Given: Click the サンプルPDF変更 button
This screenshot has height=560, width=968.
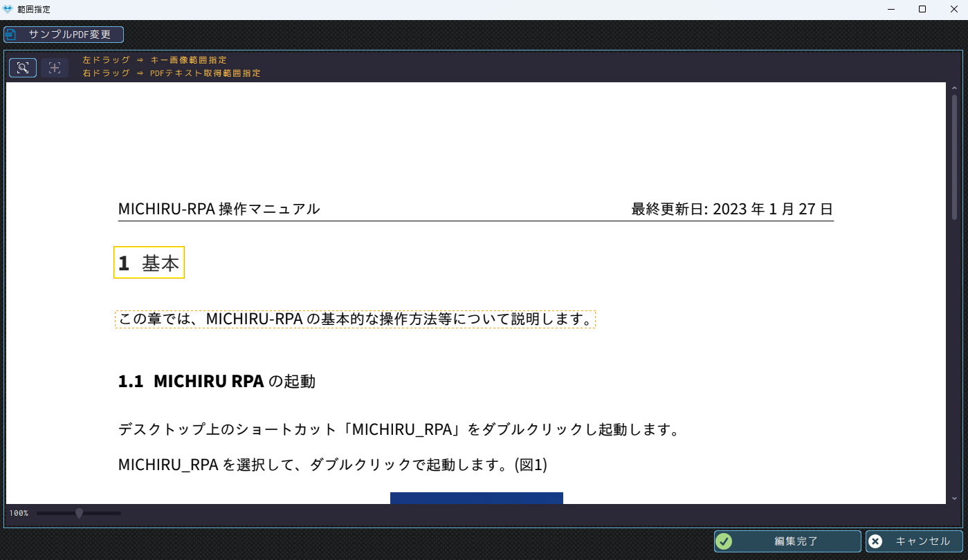Looking at the screenshot, I should click(64, 35).
